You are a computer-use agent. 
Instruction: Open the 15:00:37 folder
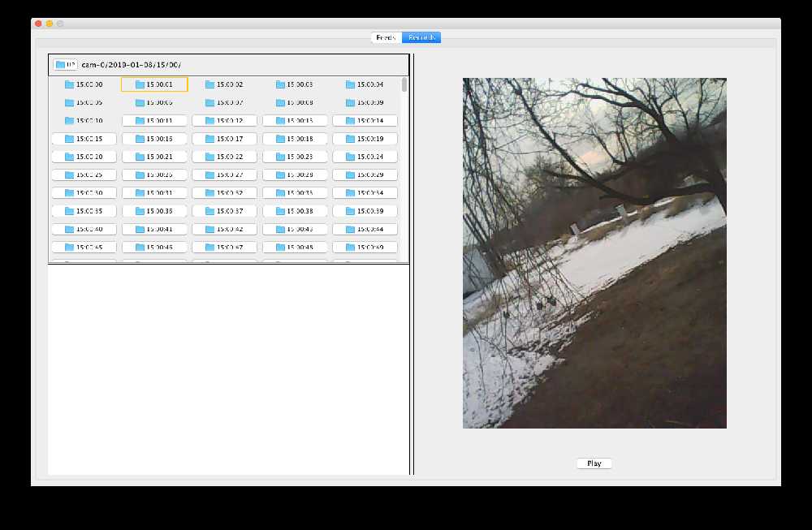pos(224,211)
